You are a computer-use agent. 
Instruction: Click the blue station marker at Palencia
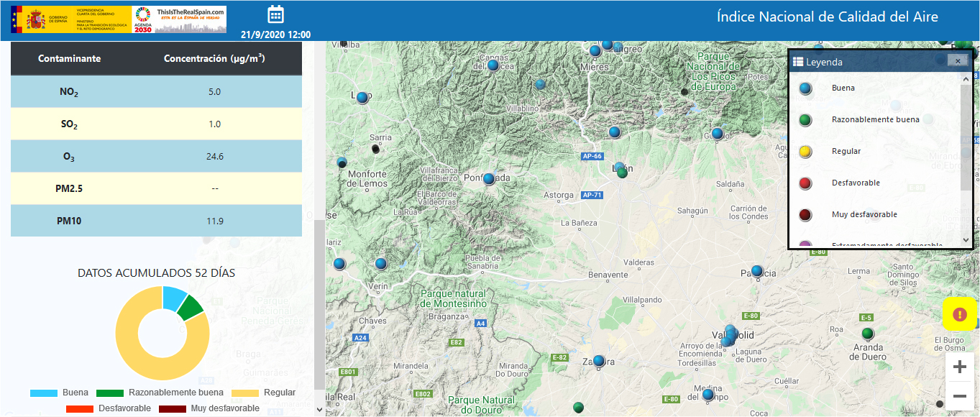(x=756, y=271)
